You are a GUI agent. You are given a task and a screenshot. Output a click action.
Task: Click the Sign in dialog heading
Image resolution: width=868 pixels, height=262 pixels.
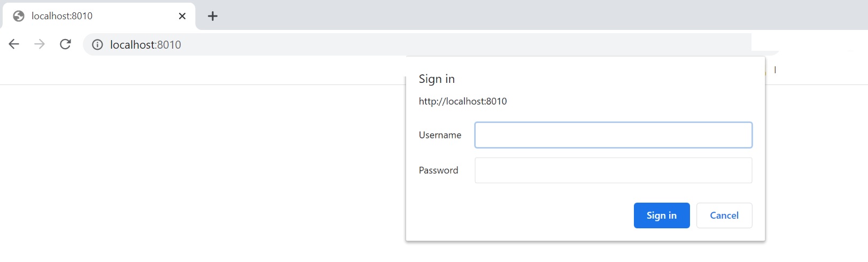point(437,79)
